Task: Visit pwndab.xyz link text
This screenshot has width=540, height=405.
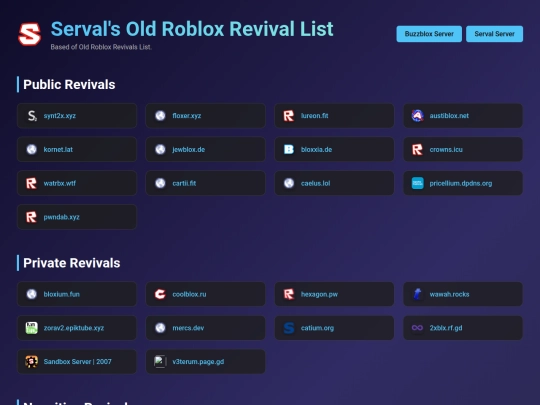Action: (x=62, y=217)
